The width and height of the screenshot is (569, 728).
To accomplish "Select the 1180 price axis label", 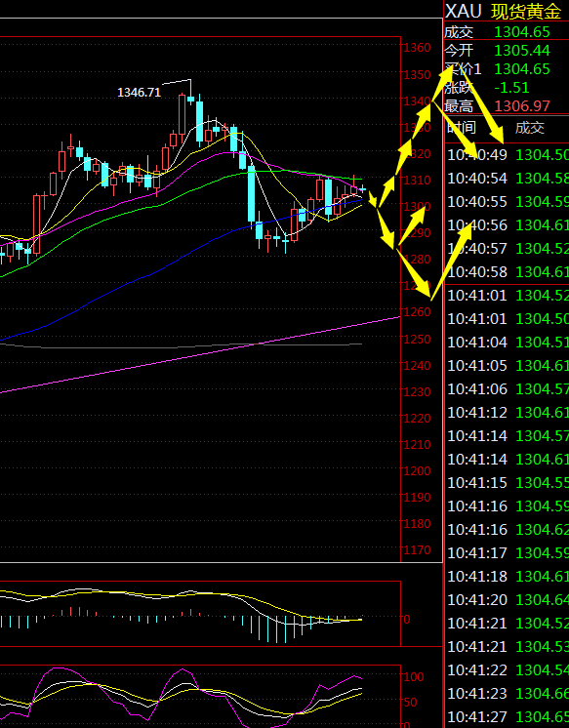I will (x=417, y=524).
